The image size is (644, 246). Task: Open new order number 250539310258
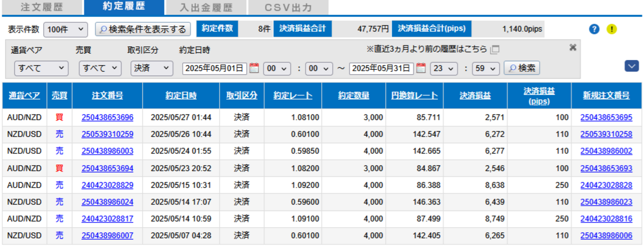(606, 135)
